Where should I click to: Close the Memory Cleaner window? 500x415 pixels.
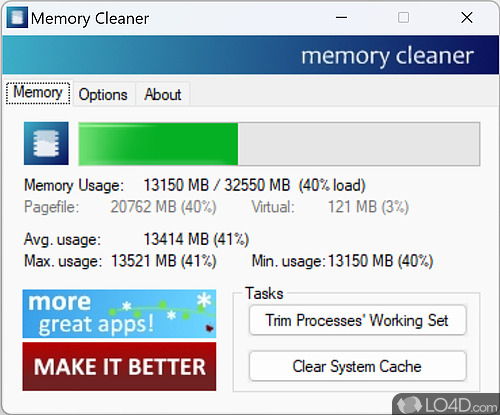pos(467,17)
